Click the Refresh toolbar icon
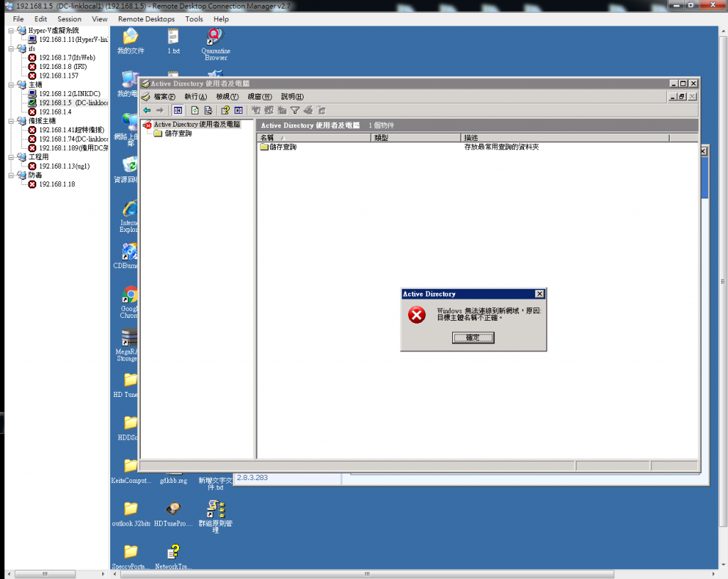The width and height of the screenshot is (728, 579). 195,110
